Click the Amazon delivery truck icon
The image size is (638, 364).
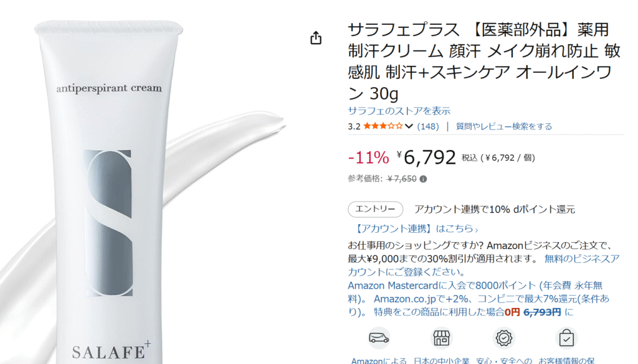(379, 338)
